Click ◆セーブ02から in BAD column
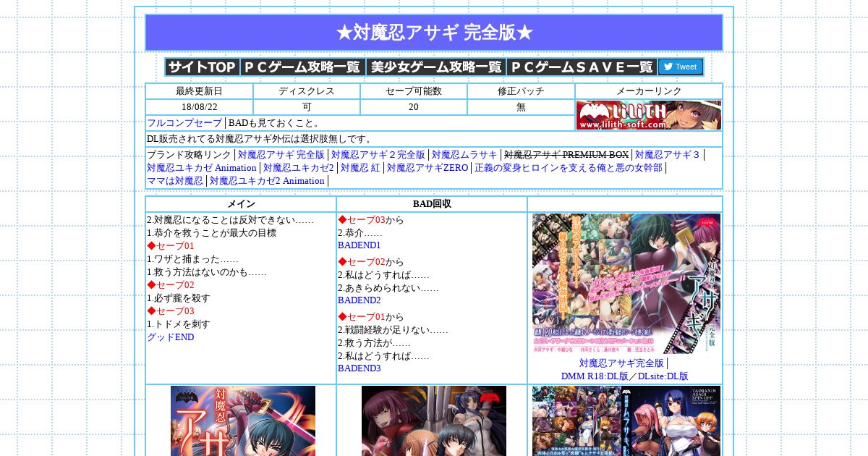868x456 pixels. coord(371,262)
